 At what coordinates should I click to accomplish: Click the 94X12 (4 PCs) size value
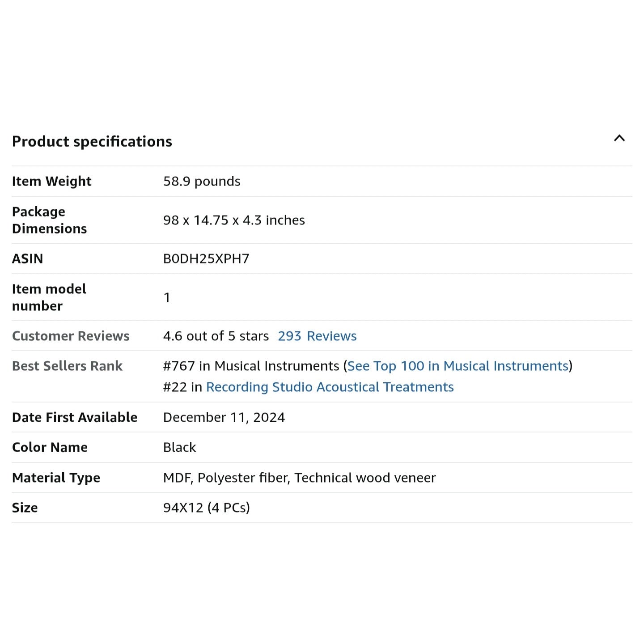(207, 508)
